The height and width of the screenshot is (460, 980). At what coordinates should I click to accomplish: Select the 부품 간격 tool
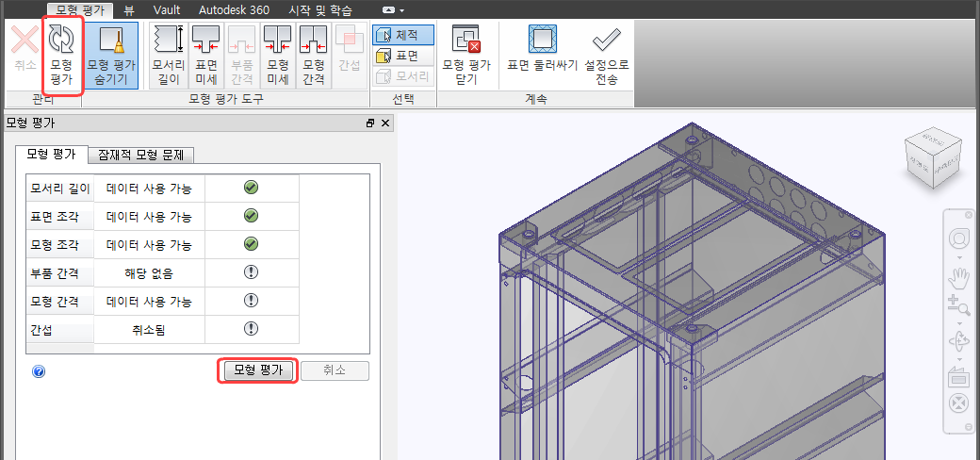tap(242, 55)
